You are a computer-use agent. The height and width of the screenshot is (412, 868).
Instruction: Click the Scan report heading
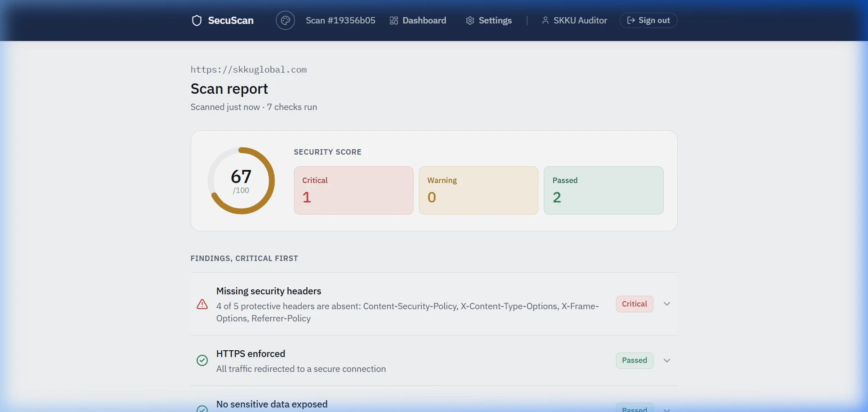tap(229, 89)
